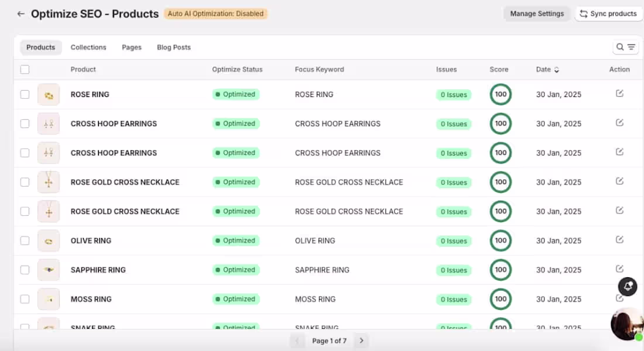Switch to the Collections tab

pyautogui.click(x=88, y=47)
